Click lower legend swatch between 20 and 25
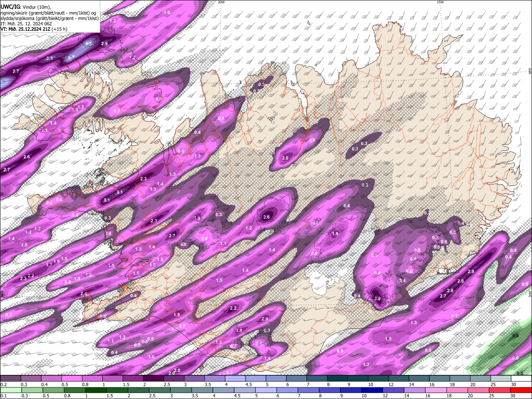532x399 pixels. pyautogui.click(x=479, y=390)
